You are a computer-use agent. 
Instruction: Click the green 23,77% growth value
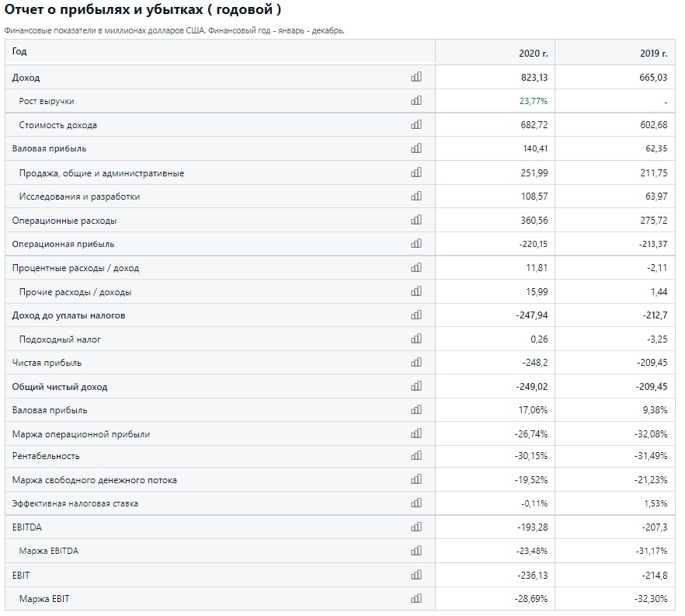point(534,101)
